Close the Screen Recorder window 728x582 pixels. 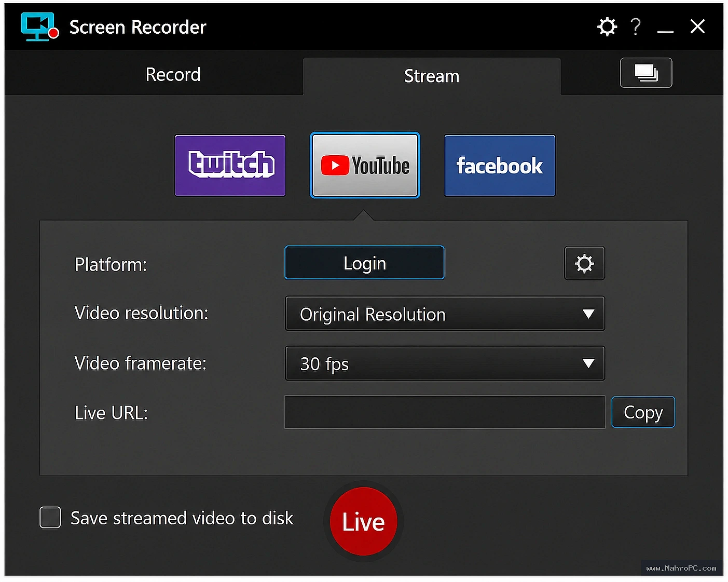click(697, 26)
